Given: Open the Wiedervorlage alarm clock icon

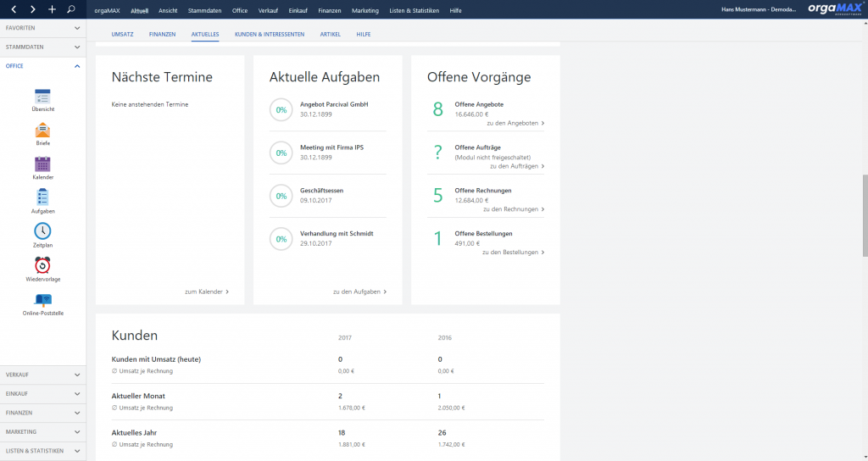Looking at the screenshot, I should point(42,265).
